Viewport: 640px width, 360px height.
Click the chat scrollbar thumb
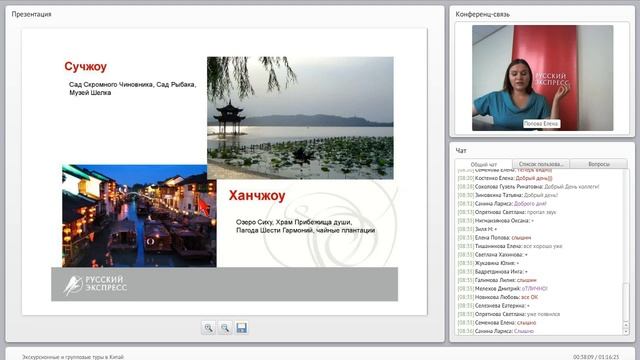626,302
